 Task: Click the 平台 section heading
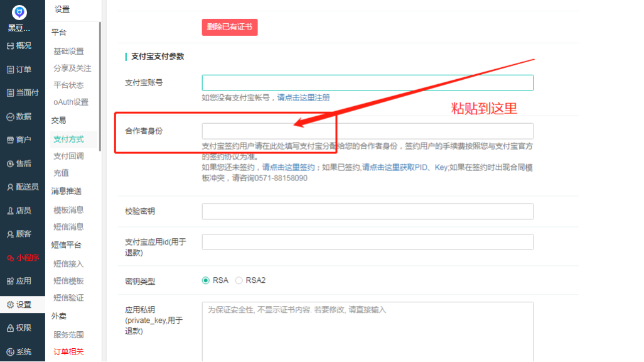click(x=59, y=33)
